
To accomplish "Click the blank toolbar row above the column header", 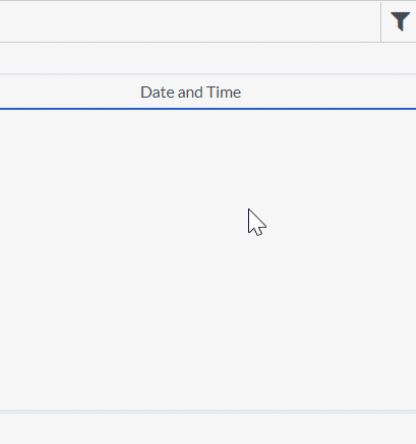I will (208, 58).
